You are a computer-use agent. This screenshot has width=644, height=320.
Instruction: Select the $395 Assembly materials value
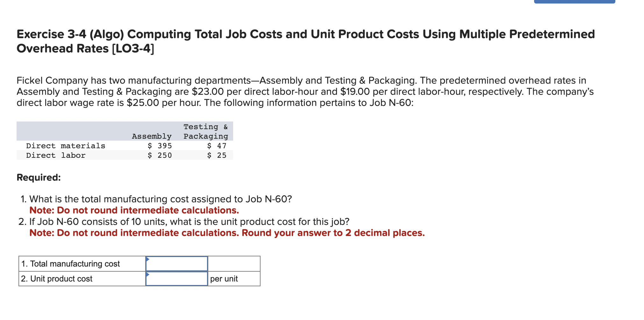tap(160, 145)
